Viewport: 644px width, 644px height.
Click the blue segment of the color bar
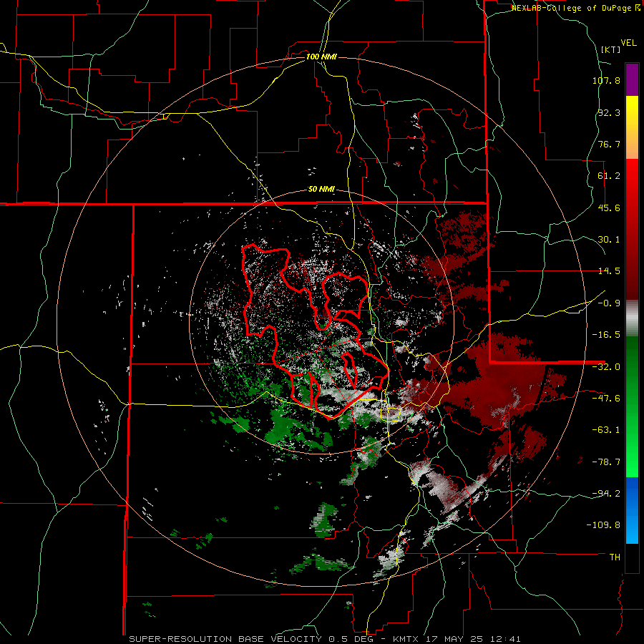632,510
